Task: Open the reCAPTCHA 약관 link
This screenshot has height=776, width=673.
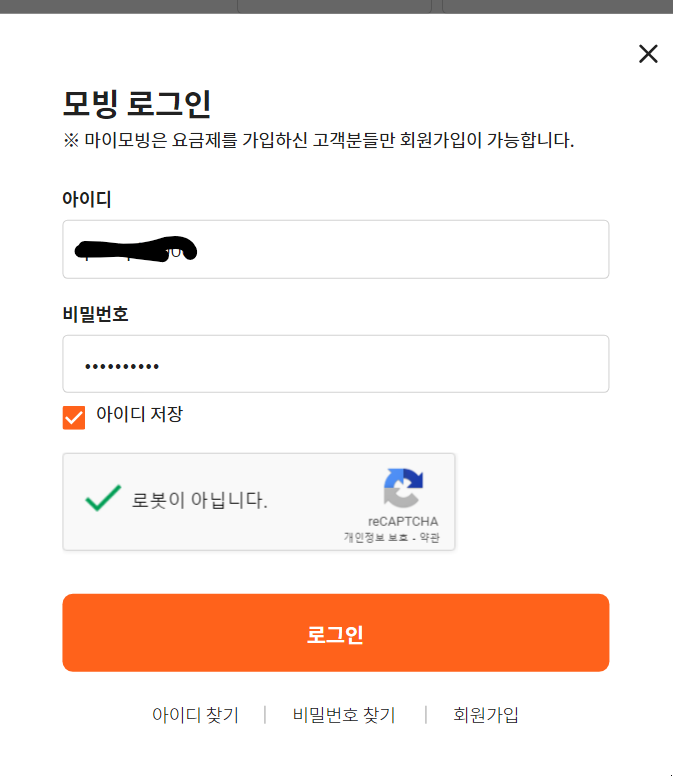Action: (x=430, y=537)
